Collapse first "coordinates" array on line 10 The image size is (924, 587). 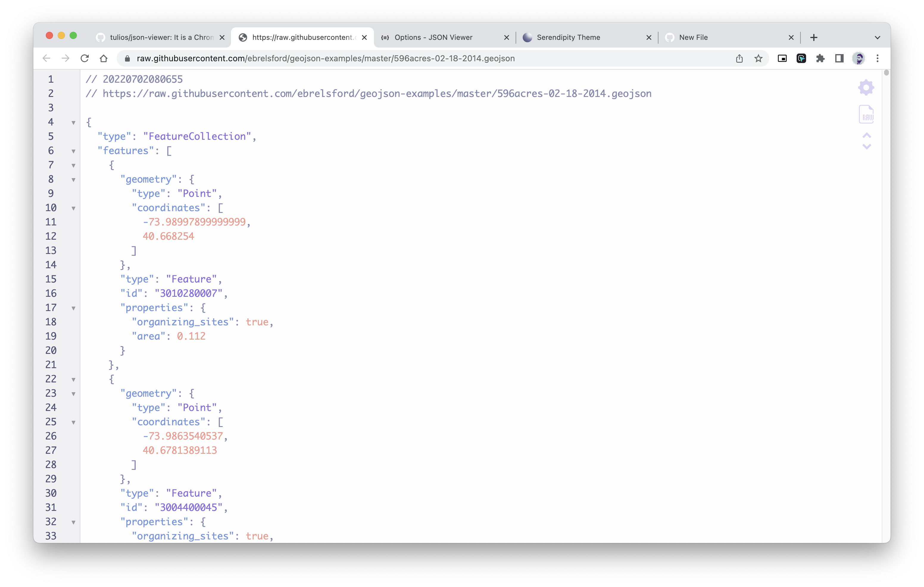[x=73, y=208]
